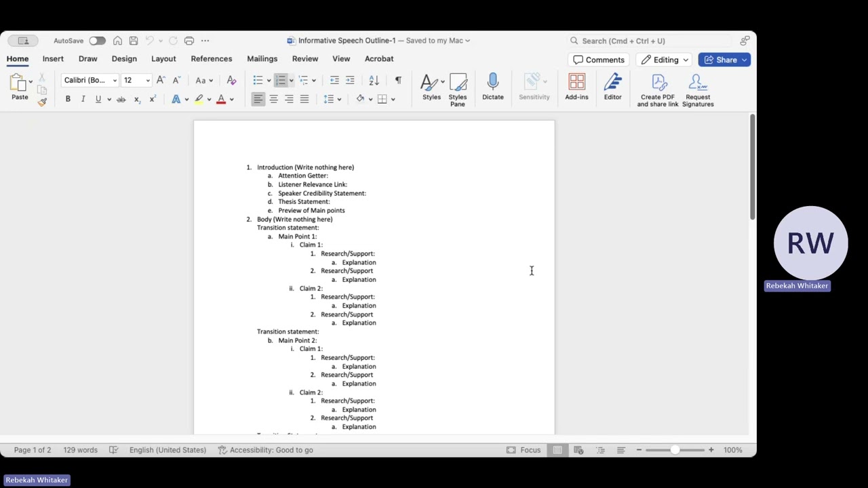
Task: Change language English (United States)
Action: tap(167, 450)
